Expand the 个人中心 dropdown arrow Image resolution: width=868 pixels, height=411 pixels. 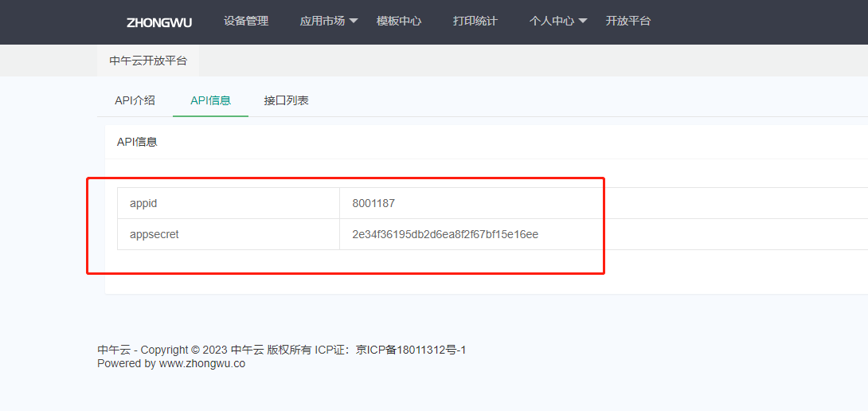coord(582,21)
